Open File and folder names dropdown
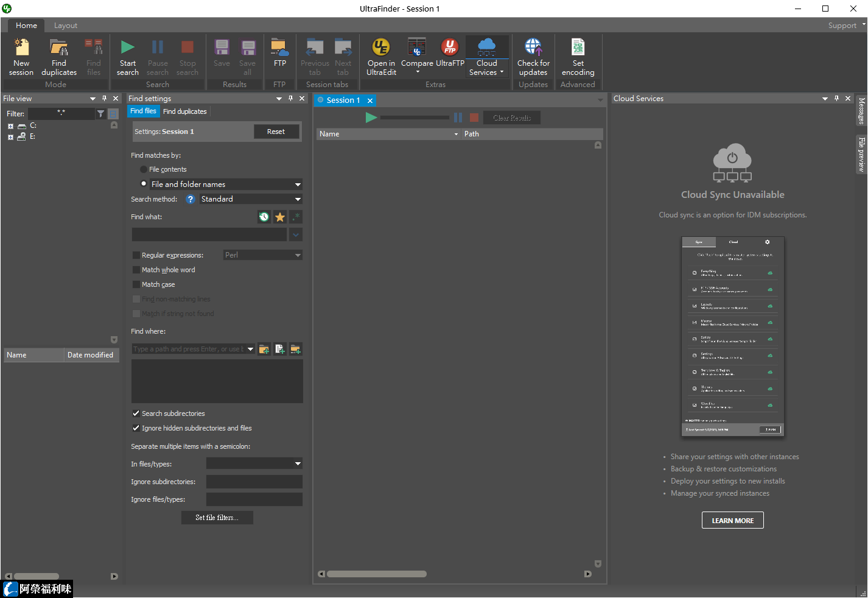Screen dimensions: 868x598 coord(298,185)
